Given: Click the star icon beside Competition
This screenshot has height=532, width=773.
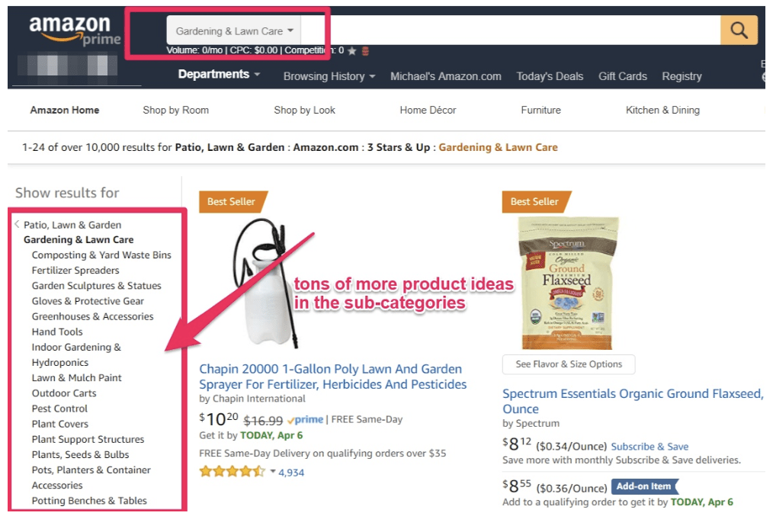Looking at the screenshot, I should 352,51.
